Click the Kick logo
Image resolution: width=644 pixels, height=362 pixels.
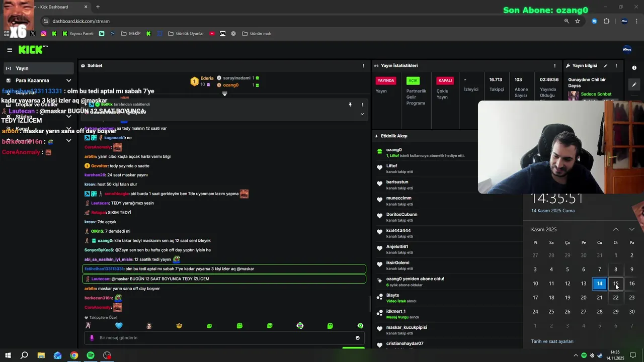coord(33,49)
